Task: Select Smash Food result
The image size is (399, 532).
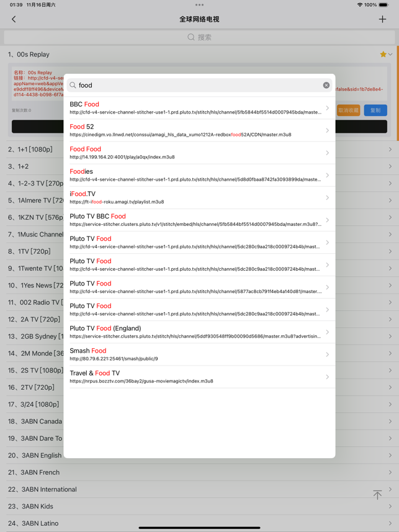Action: 200,354
